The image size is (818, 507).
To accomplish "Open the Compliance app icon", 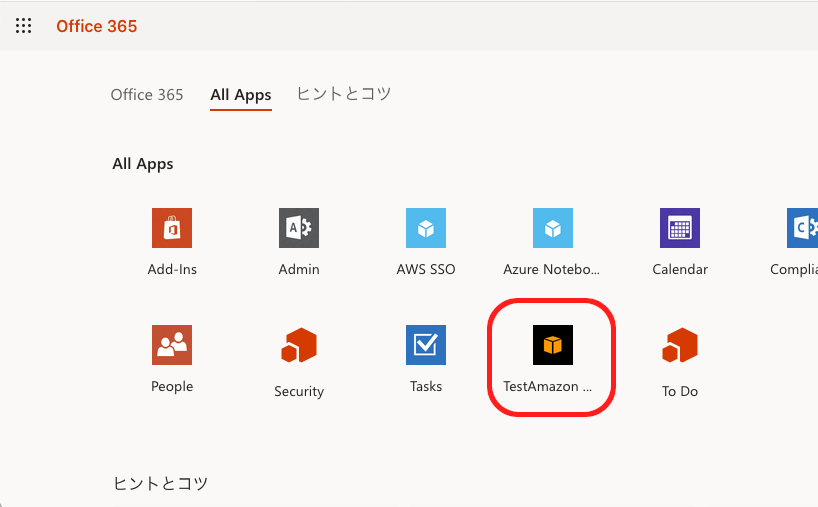I will (802, 228).
